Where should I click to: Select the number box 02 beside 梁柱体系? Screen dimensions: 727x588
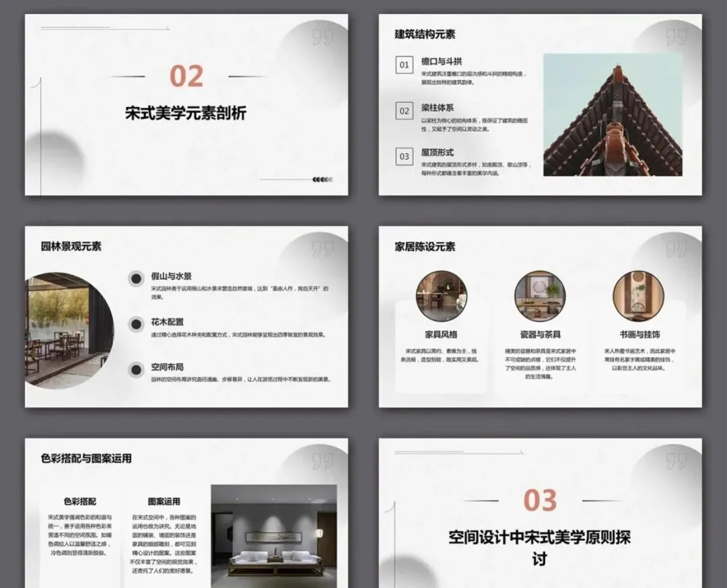click(x=405, y=111)
